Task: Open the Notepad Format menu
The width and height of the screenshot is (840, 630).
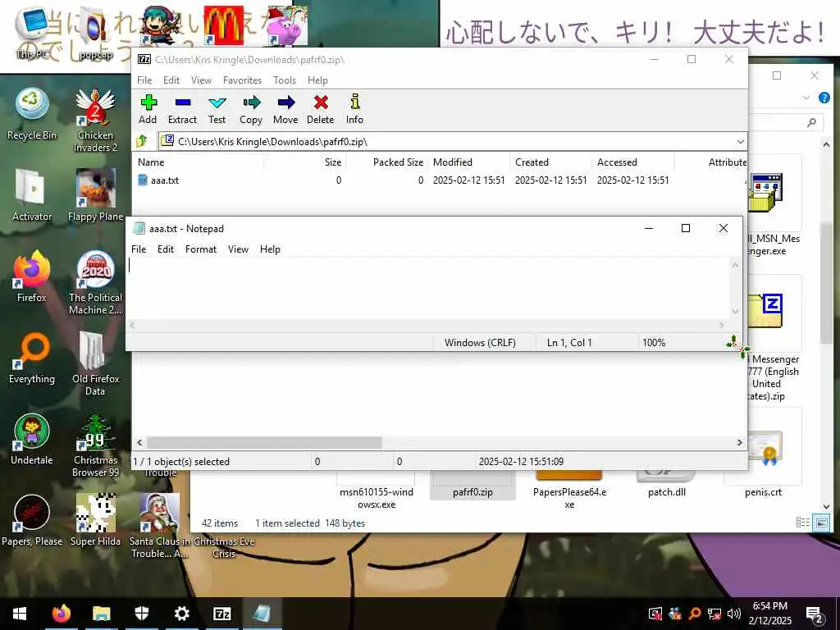Action: [201, 249]
